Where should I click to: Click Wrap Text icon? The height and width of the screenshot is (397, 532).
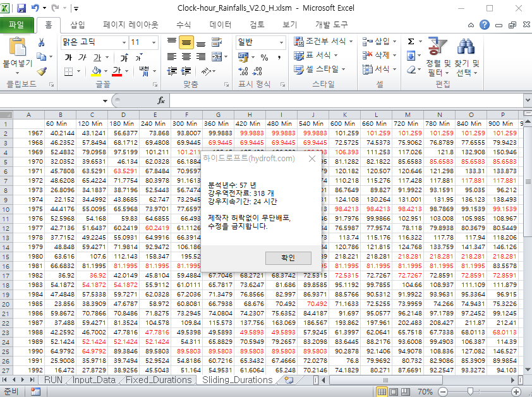pyautogui.click(x=217, y=42)
